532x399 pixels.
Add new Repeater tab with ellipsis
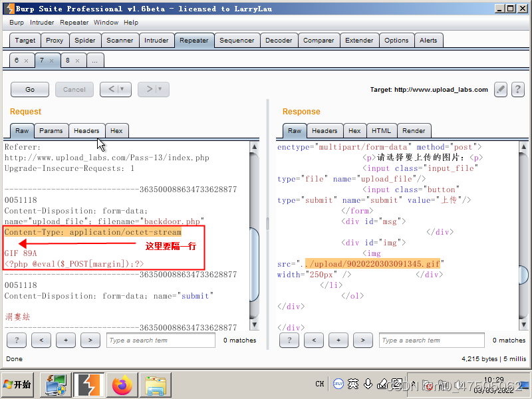click(x=95, y=61)
